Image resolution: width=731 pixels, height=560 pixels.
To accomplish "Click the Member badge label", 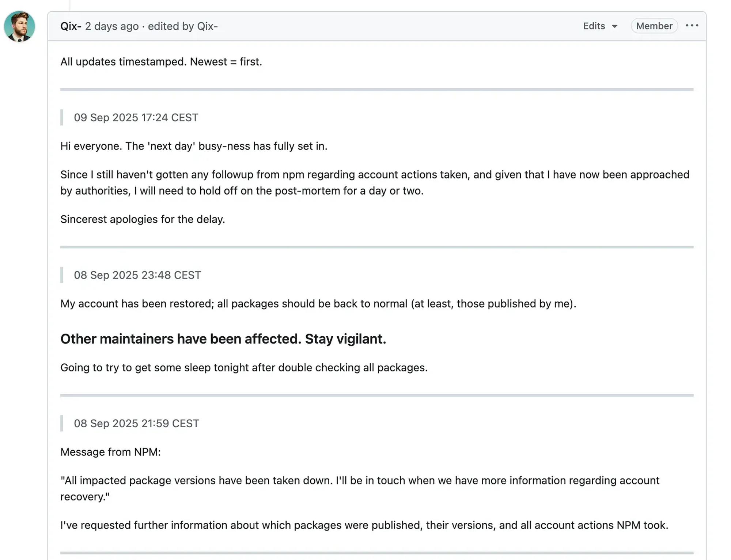I will click(654, 26).
